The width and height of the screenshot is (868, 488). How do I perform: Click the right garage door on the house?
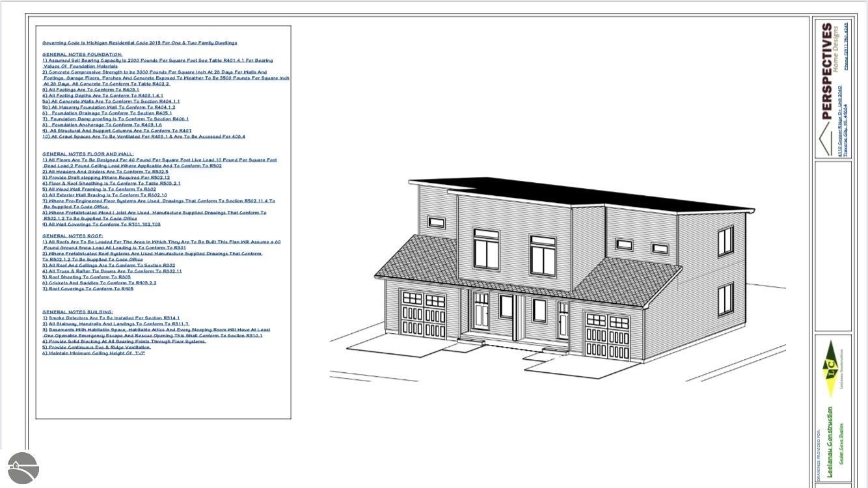pyautogui.click(x=607, y=335)
